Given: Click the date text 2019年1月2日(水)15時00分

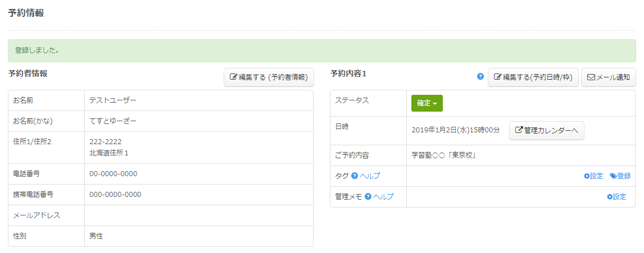Looking at the screenshot, I should click(456, 131).
